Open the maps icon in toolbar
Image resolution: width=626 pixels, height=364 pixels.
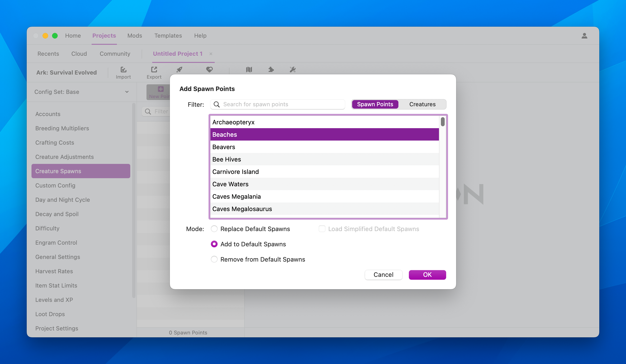(x=249, y=70)
